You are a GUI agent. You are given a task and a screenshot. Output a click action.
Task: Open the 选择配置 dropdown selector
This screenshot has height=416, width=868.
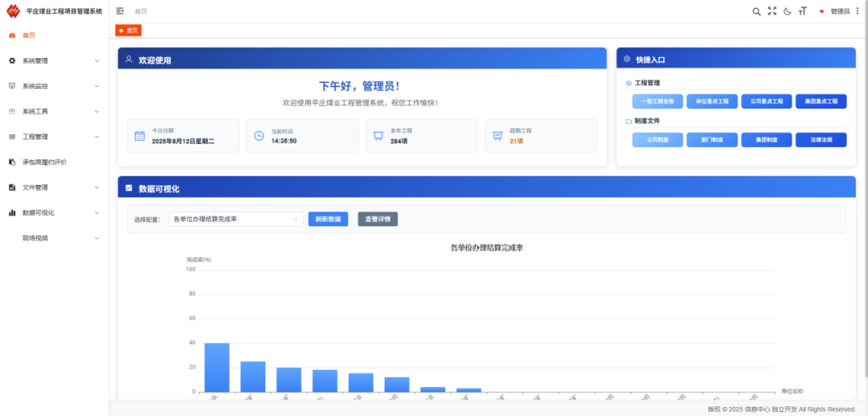tap(235, 219)
